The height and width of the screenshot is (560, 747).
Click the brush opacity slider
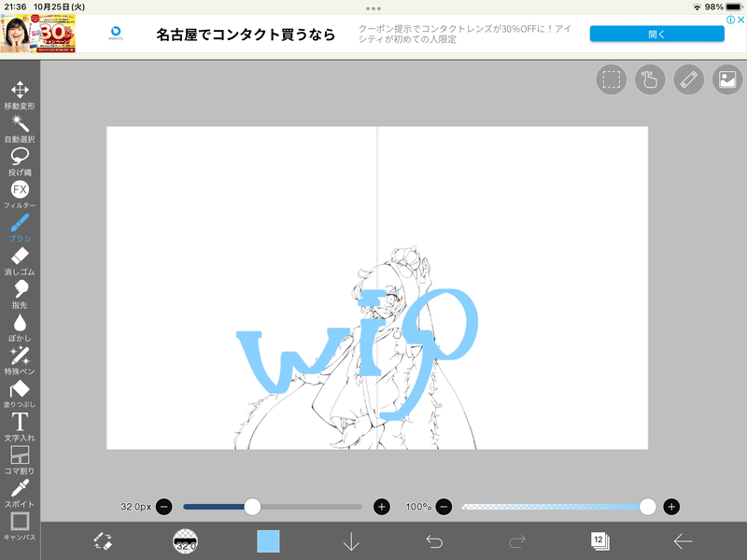point(558,507)
